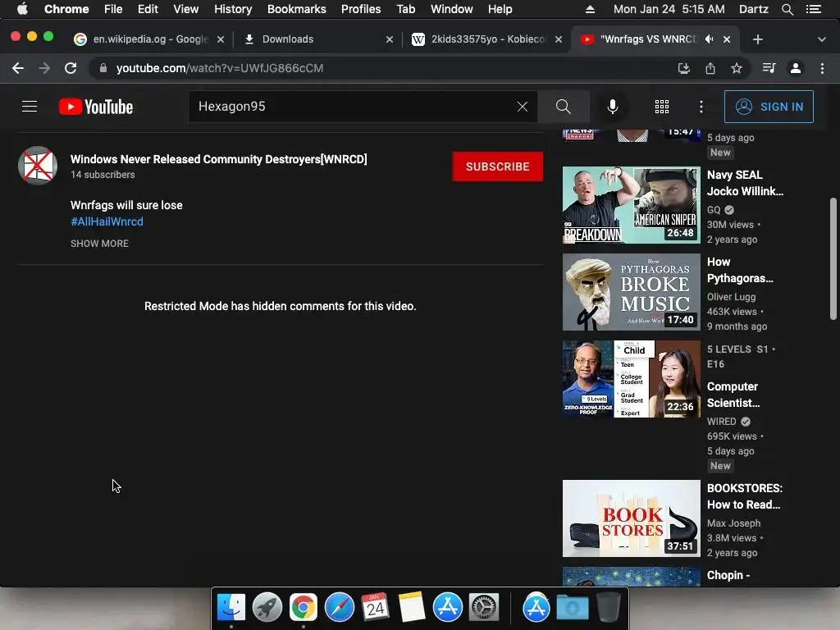840x630 pixels.
Task: Open the Bookmarks menu in the menu bar
Action: (x=297, y=9)
